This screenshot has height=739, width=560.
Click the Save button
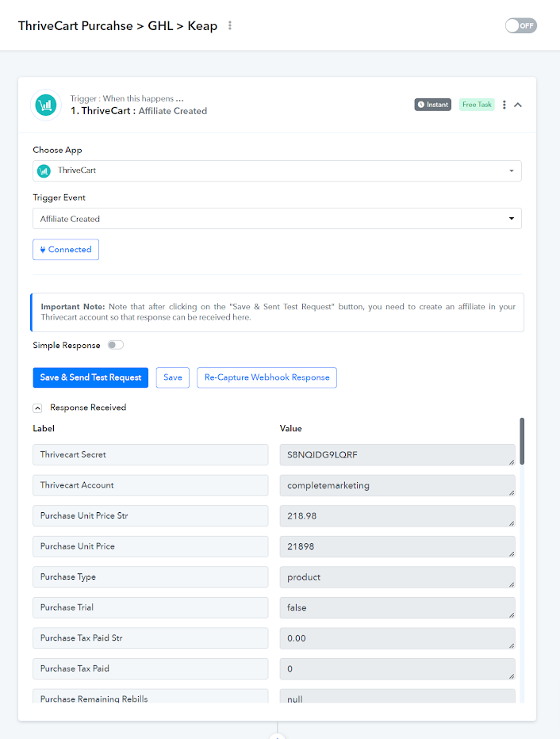pyautogui.click(x=173, y=377)
